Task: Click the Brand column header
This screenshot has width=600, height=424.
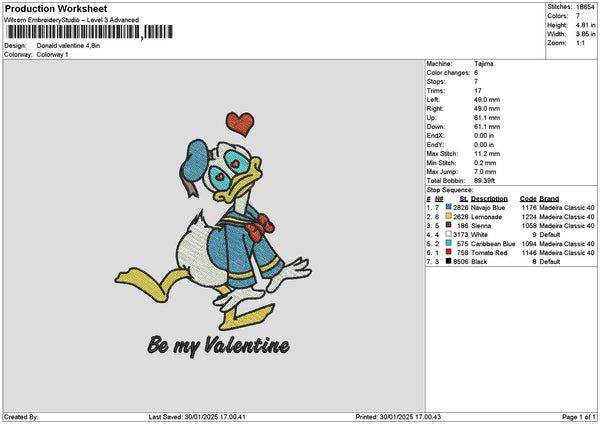Action: [x=549, y=199]
